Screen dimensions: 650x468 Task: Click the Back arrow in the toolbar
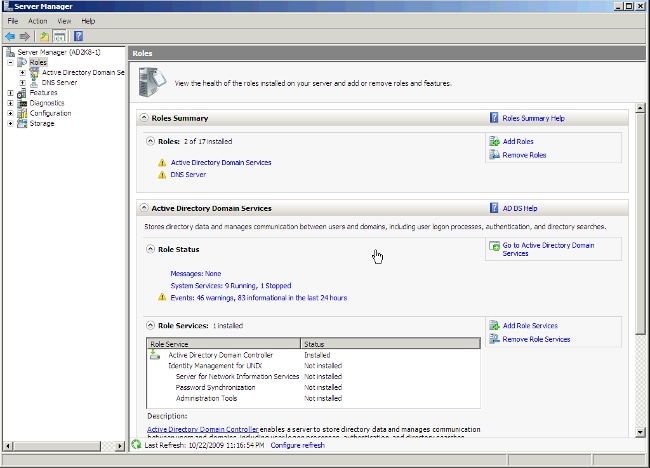coord(10,36)
